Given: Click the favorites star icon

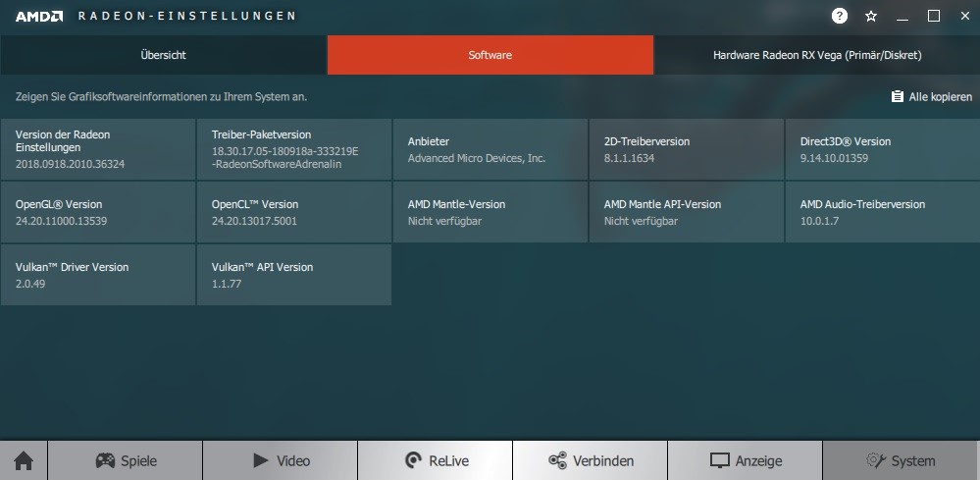Looking at the screenshot, I should (x=871, y=17).
